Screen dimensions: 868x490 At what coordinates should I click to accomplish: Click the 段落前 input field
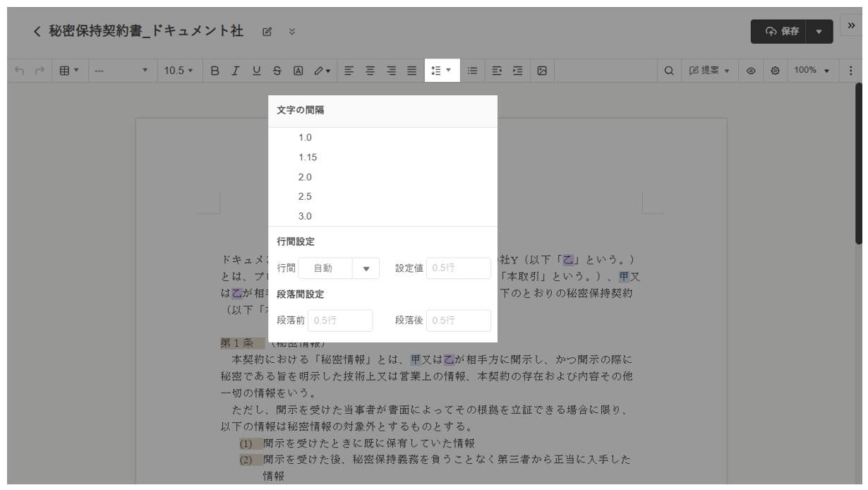(x=339, y=321)
